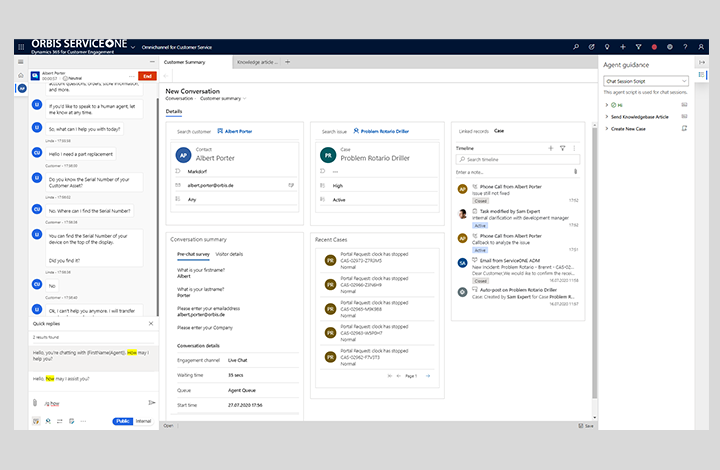Go to next page of Recent Cases
Image resolution: width=720 pixels, height=470 pixels.
pos(428,376)
